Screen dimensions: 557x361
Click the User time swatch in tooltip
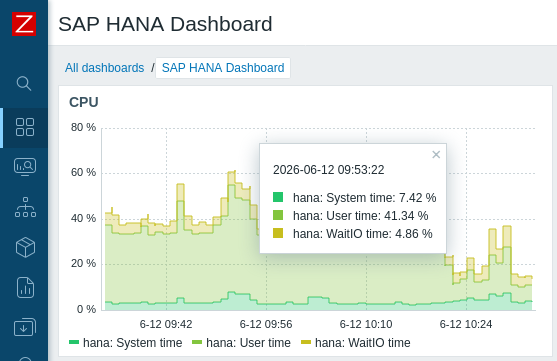pyautogui.click(x=278, y=215)
